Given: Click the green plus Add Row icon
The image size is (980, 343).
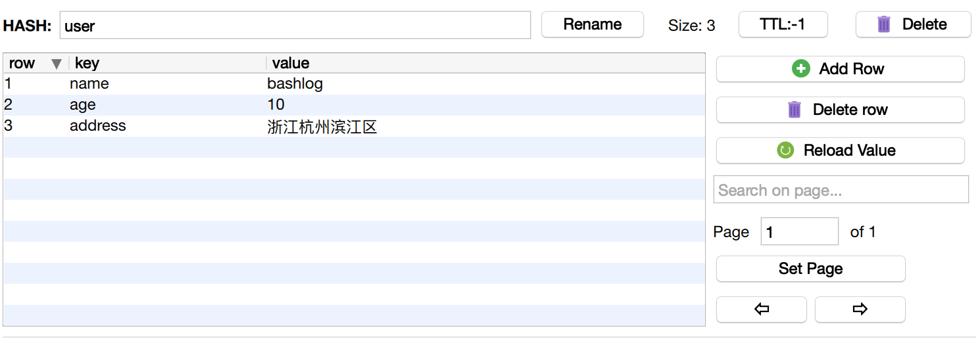Looking at the screenshot, I should [800, 69].
